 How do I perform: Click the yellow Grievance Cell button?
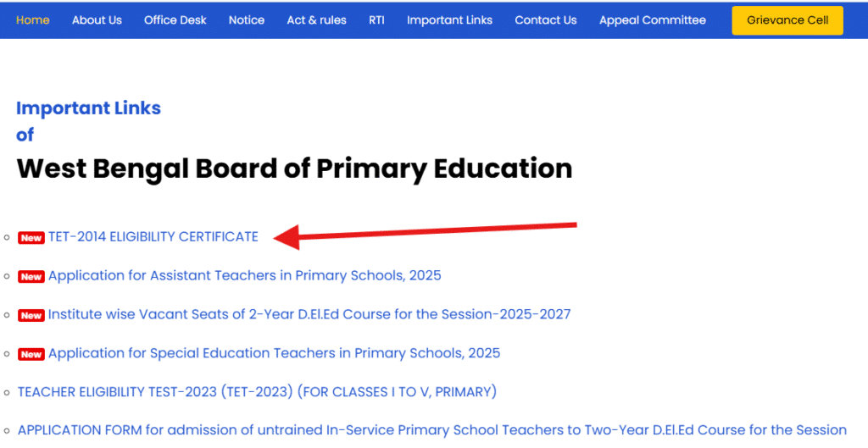pyautogui.click(x=787, y=20)
